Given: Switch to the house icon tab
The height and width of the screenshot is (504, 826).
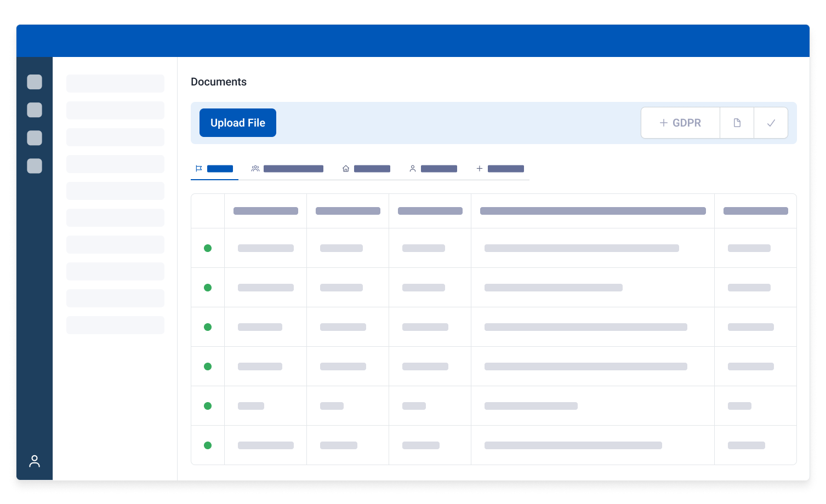Looking at the screenshot, I should (366, 169).
